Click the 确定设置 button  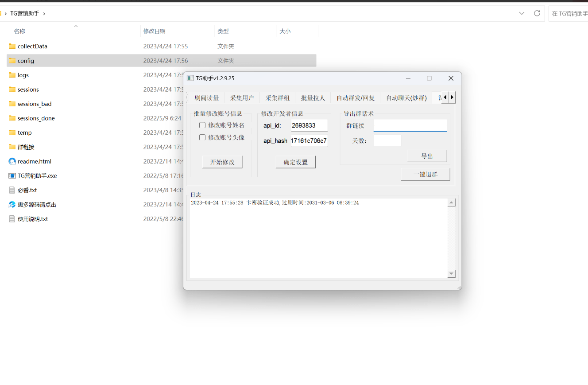pyautogui.click(x=295, y=162)
